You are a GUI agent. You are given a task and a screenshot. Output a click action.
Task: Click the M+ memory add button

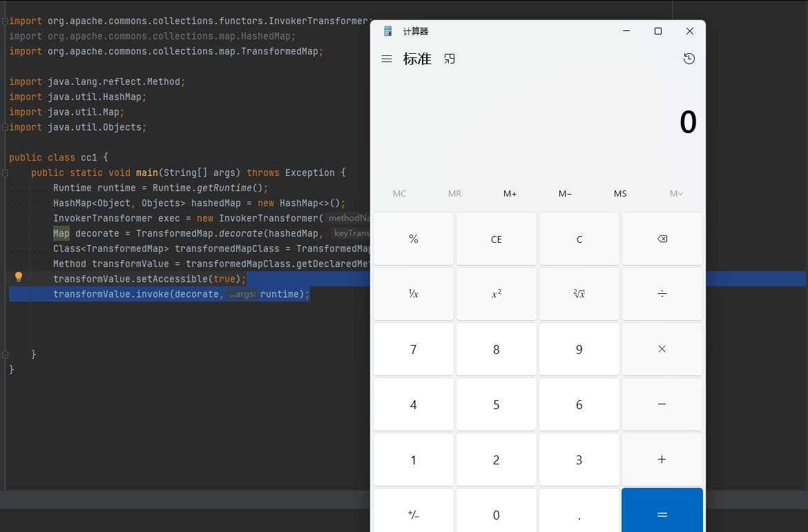click(x=510, y=194)
